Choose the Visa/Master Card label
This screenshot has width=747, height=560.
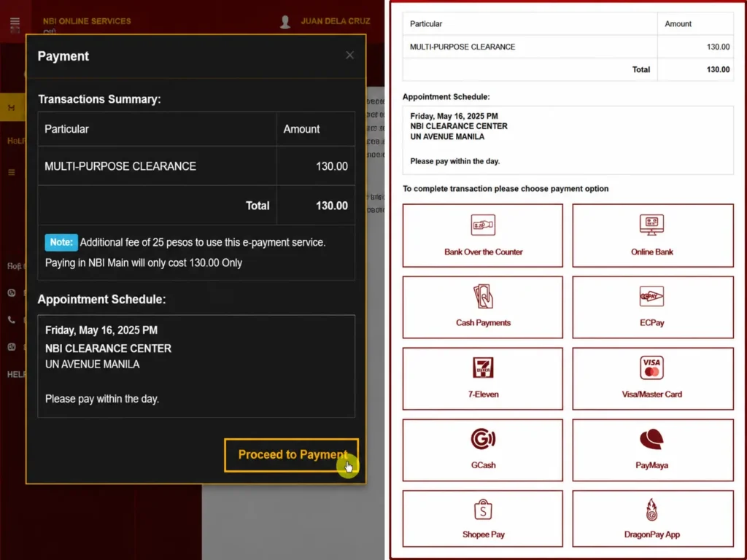point(651,394)
